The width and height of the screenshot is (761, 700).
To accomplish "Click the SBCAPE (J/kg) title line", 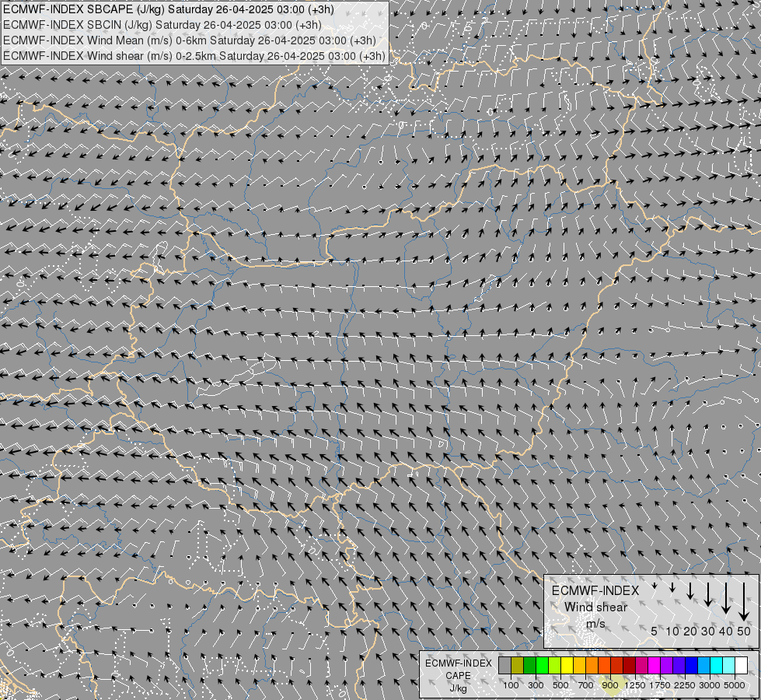I will (x=169, y=9).
